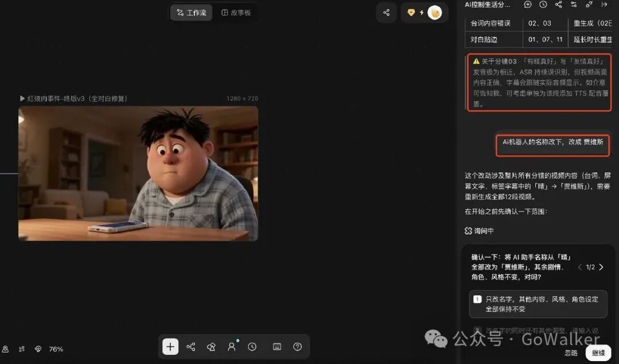Play the 红烧肉事件-终版v3 video node

pos(22,98)
